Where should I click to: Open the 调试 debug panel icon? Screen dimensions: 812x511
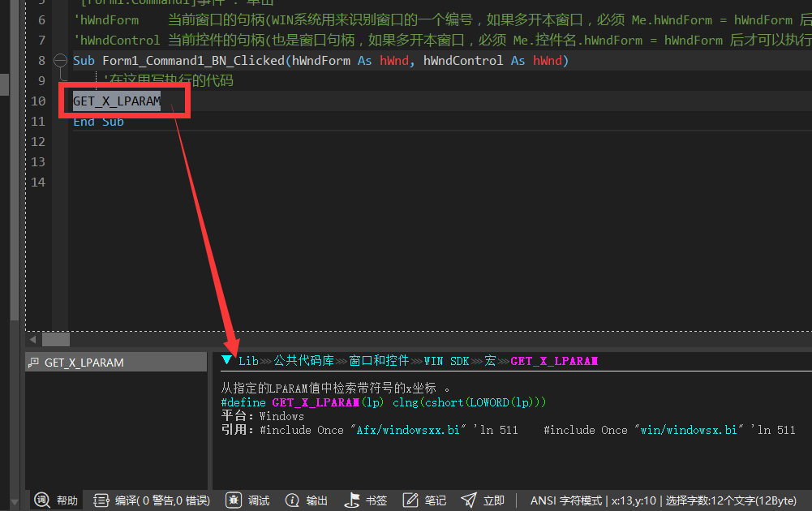coord(234,500)
